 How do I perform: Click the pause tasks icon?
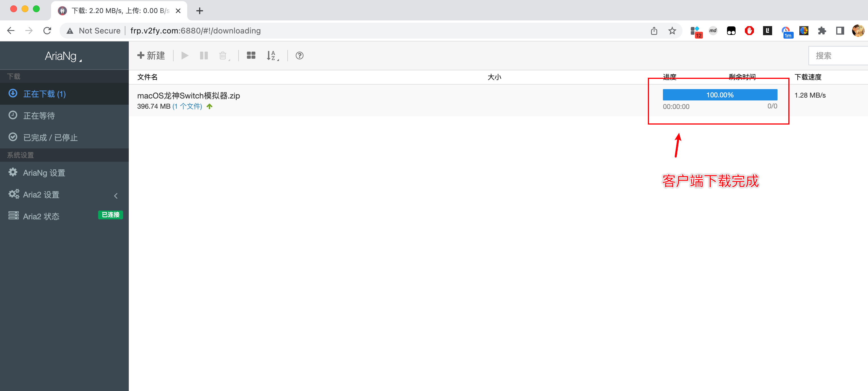point(203,56)
